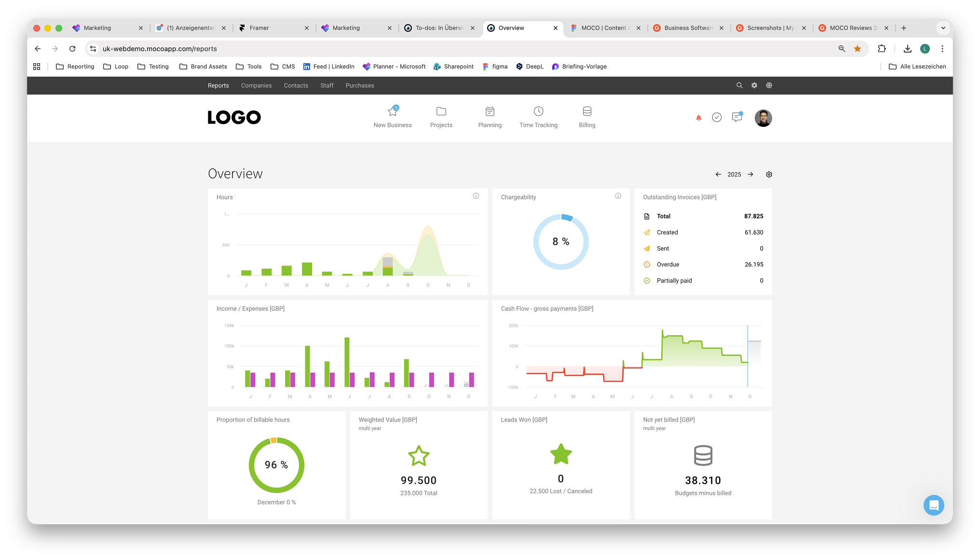Open the Projects folder icon
The width and height of the screenshot is (980, 560).
coord(441,112)
